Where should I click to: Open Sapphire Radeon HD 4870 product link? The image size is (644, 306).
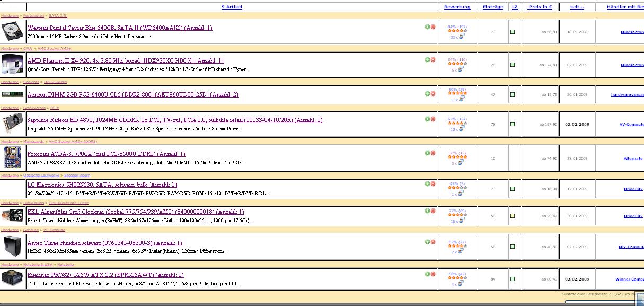[175, 120]
